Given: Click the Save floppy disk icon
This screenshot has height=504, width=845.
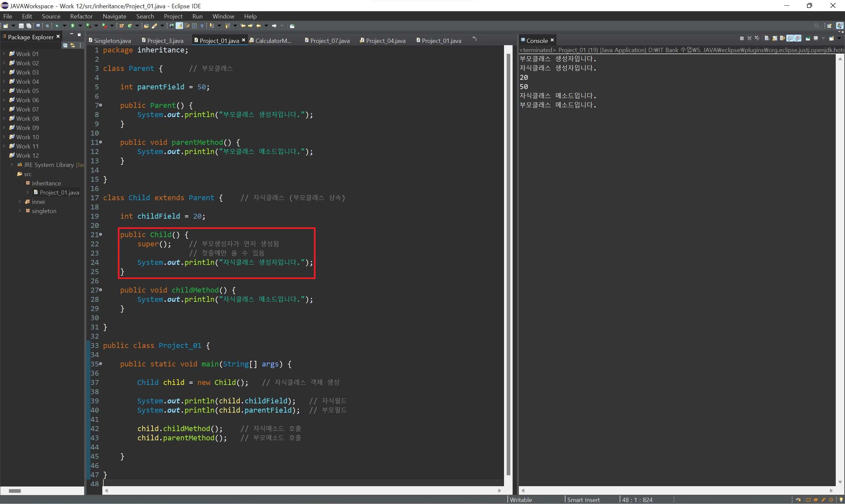Looking at the screenshot, I should pyautogui.click(x=21, y=26).
